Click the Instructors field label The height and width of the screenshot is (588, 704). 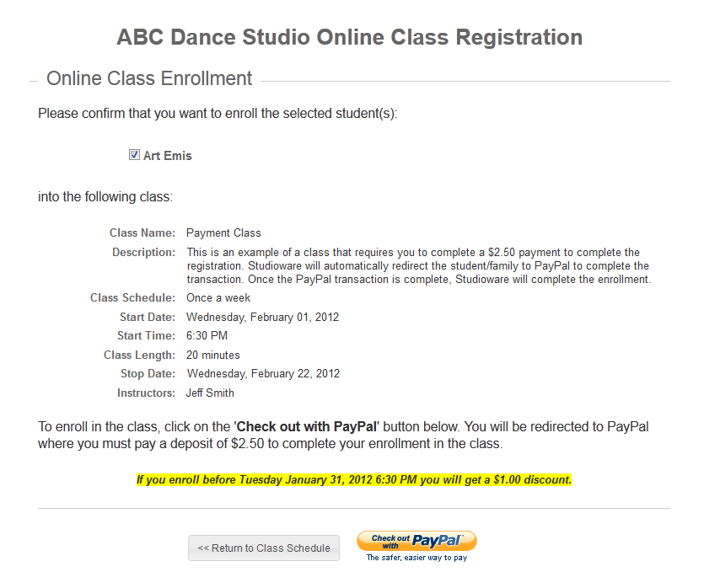click(146, 393)
